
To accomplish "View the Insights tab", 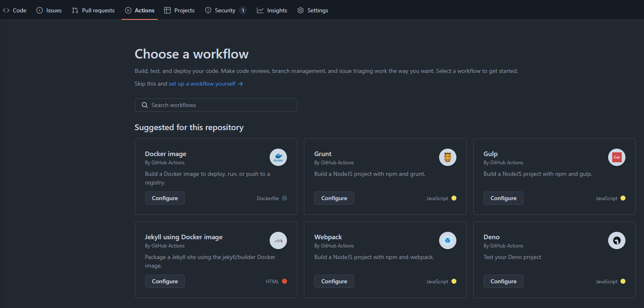I will (272, 10).
